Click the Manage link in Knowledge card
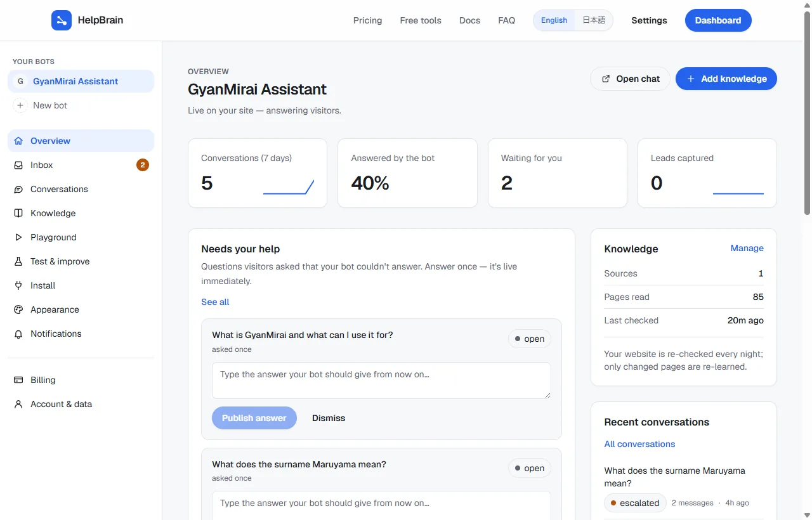The image size is (812, 520). pyautogui.click(x=747, y=248)
